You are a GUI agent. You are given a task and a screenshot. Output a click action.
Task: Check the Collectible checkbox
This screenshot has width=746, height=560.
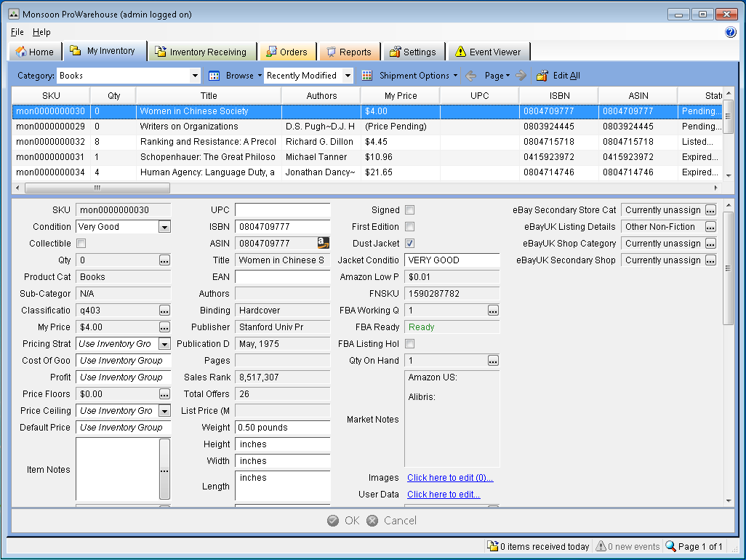[x=81, y=244]
